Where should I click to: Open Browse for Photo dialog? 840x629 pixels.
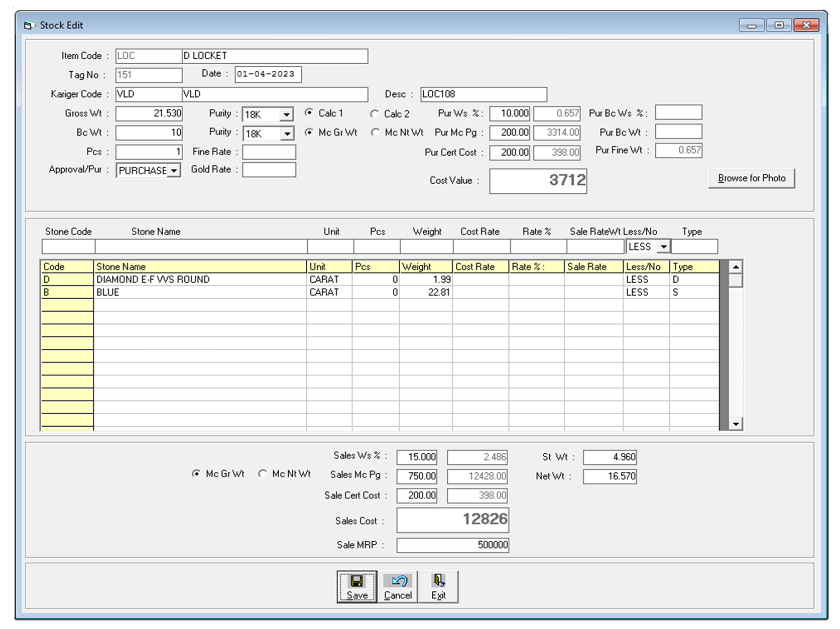tap(751, 178)
